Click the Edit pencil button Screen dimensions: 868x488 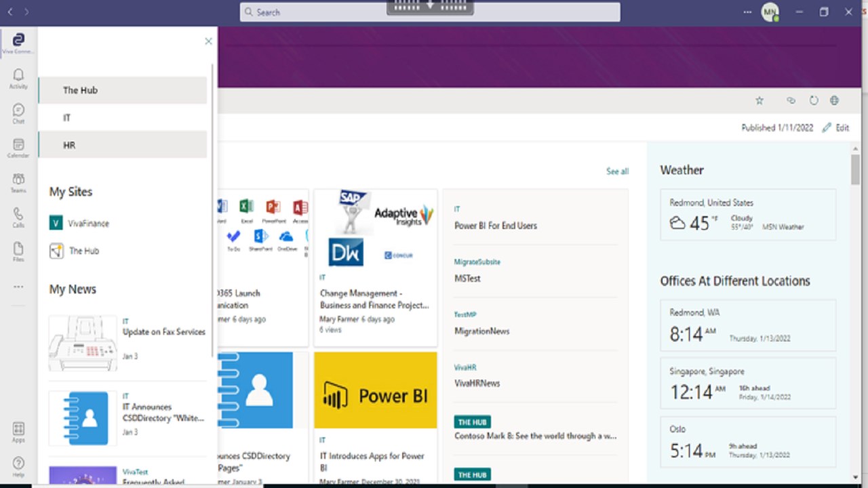click(x=835, y=127)
